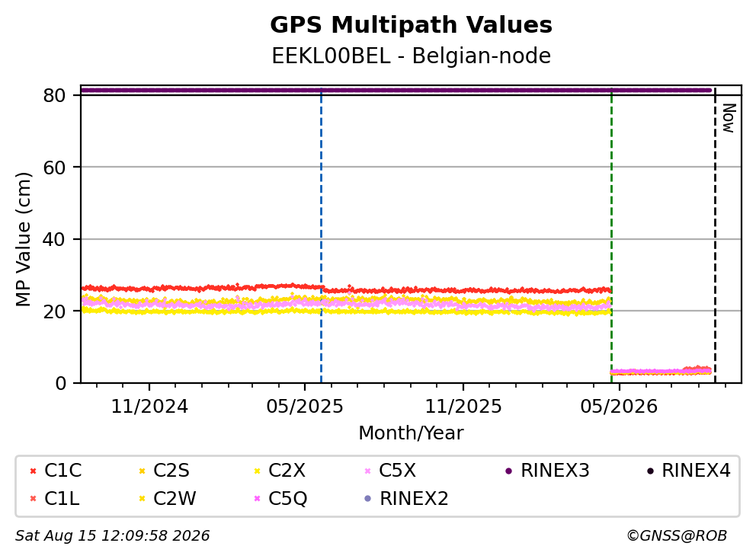This screenshot has width=756, height=559.
Task: Select the C2W legend marker
Action: tap(142, 499)
